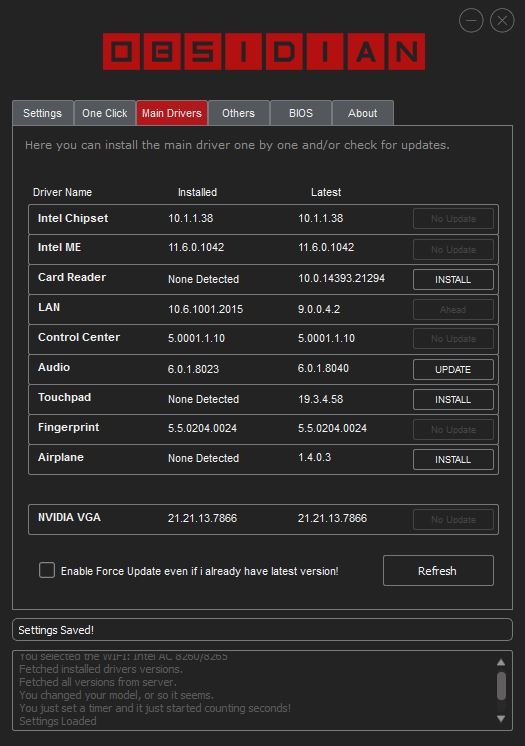The image size is (525, 746).
Task: Switch to the One Click tab
Action: pos(105,113)
